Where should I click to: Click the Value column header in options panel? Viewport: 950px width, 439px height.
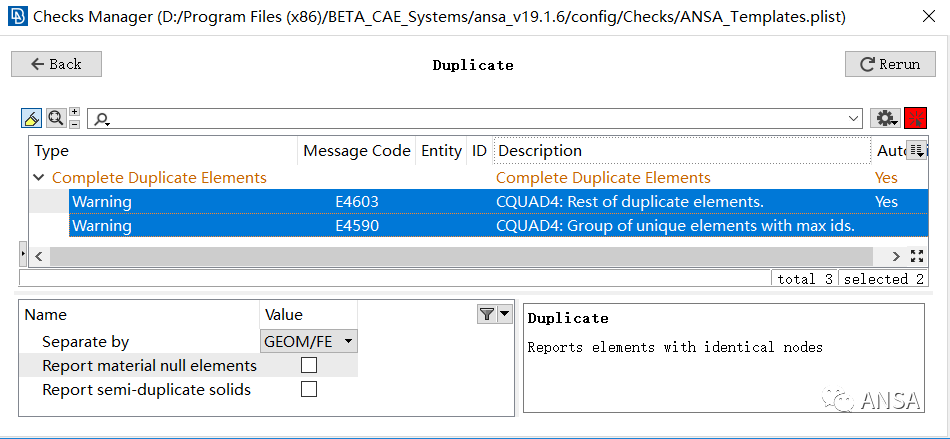(308, 315)
